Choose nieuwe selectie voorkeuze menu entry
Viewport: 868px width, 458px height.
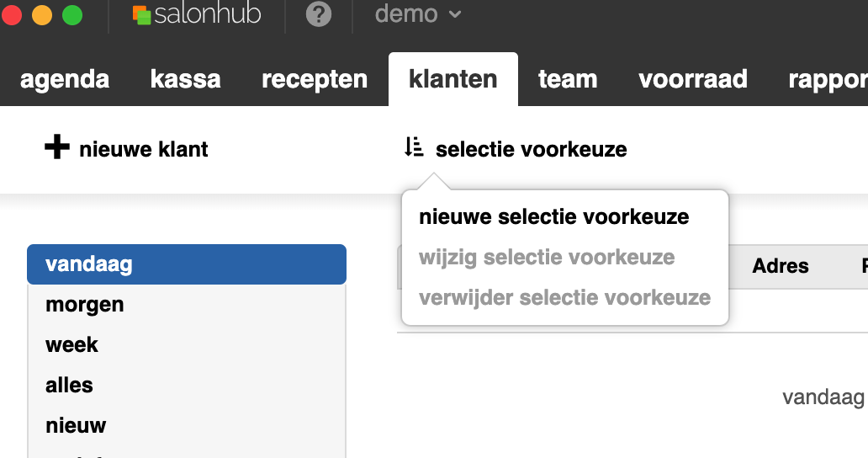click(553, 217)
